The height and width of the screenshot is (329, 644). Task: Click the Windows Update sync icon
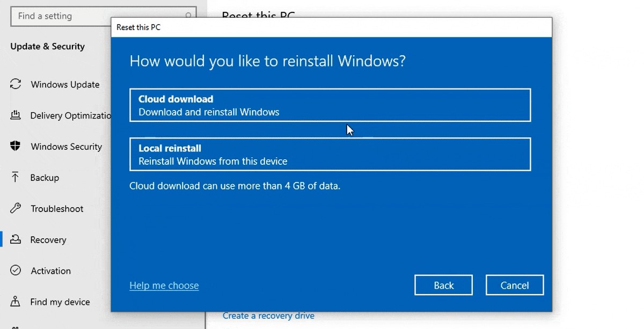[16, 84]
